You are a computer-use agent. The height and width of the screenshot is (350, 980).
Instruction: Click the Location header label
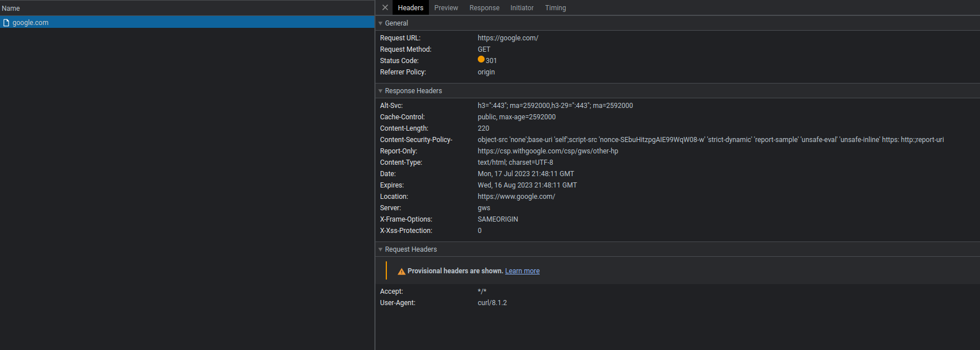394,197
